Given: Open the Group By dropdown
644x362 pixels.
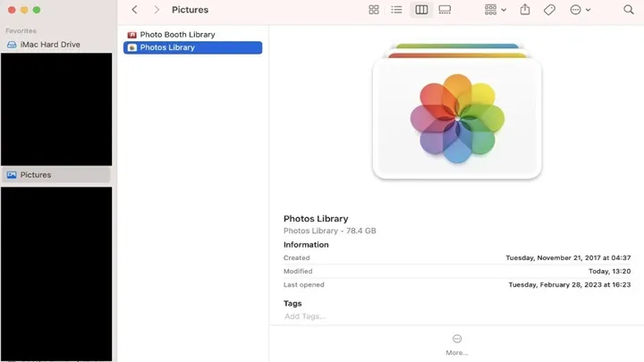Looking at the screenshot, I should tap(495, 10).
